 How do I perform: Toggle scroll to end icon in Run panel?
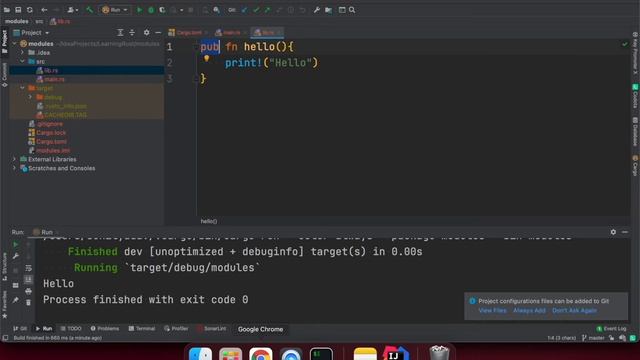tap(28, 280)
